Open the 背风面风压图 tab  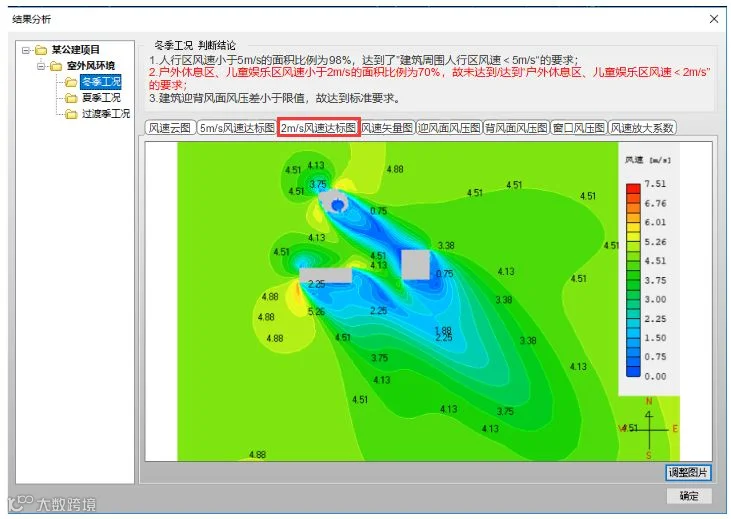[x=516, y=128]
